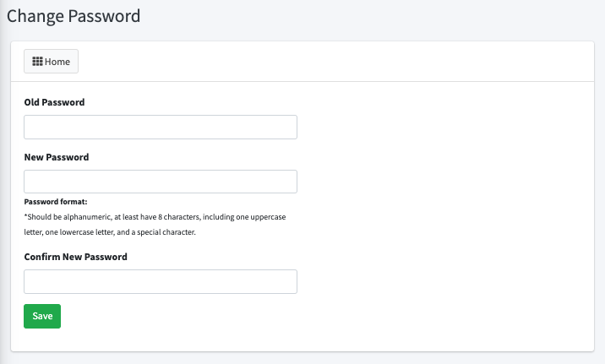Click the 'Save' text on green button
This screenshot has height=364, width=605.
coord(42,316)
